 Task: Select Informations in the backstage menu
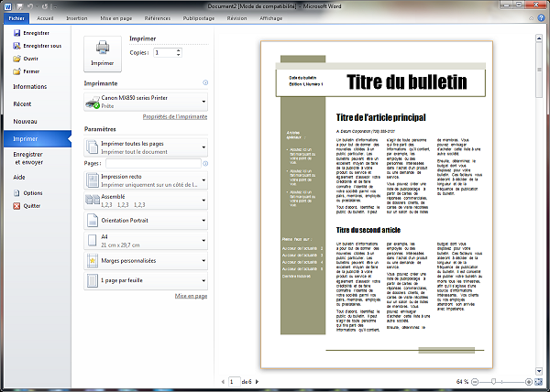pos(30,86)
